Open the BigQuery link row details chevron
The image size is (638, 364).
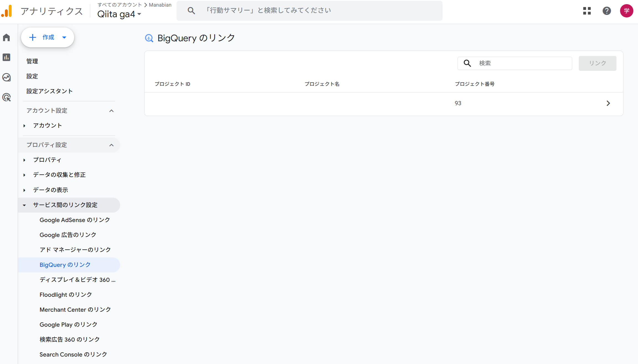pos(608,103)
